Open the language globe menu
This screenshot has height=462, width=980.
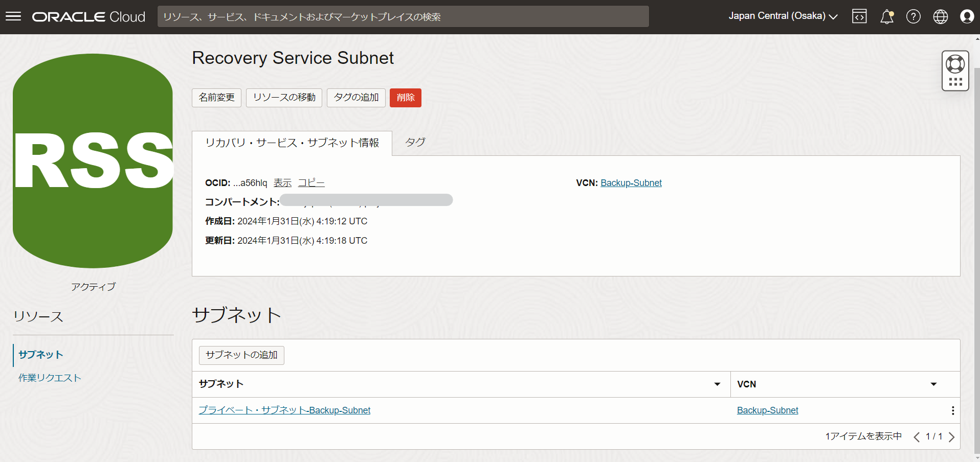[940, 16]
